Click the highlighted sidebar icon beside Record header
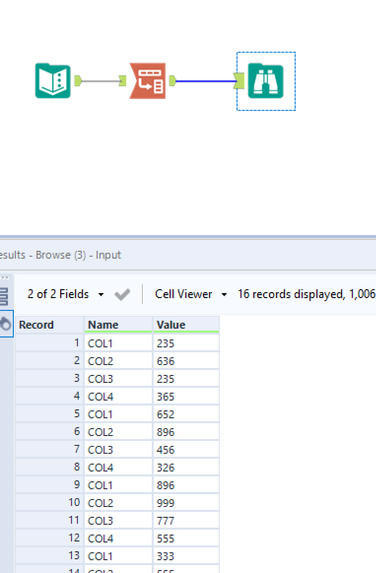Screen dimensions: 376x573 click(x=6, y=324)
